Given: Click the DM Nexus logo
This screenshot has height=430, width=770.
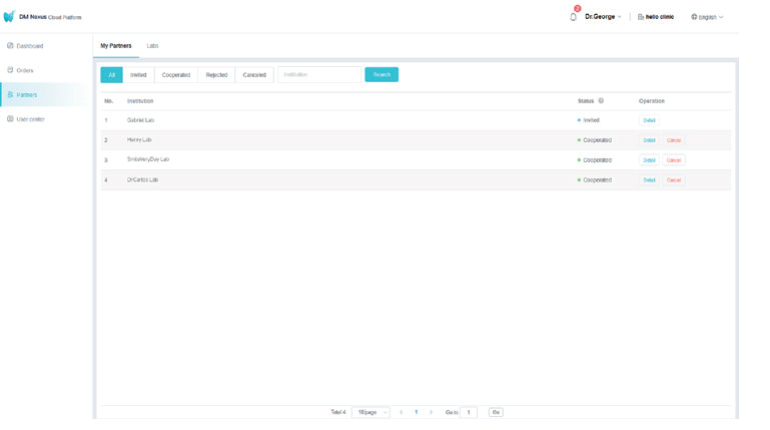Looking at the screenshot, I should [10, 17].
